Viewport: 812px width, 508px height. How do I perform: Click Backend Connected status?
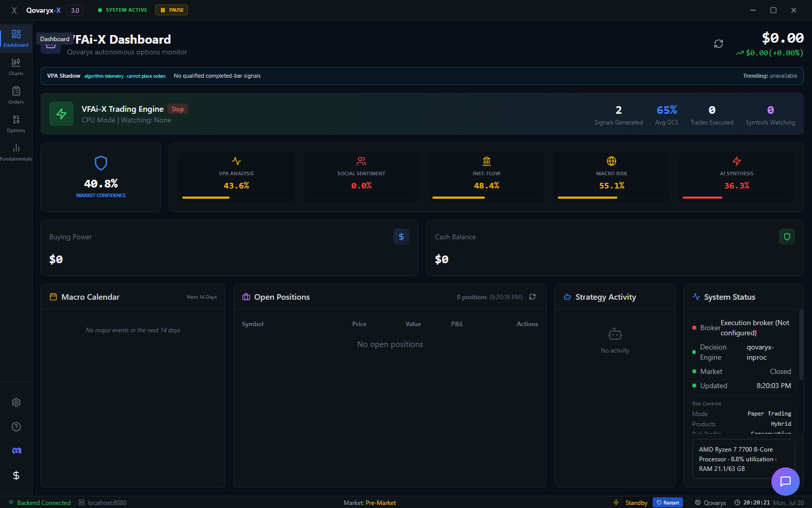(x=40, y=503)
